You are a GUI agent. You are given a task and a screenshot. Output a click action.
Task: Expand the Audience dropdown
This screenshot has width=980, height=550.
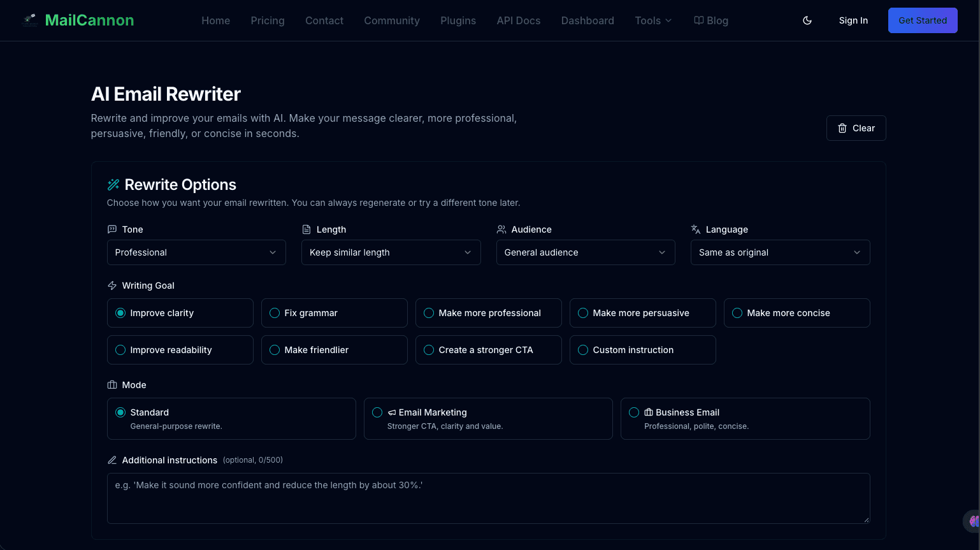[586, 252]
